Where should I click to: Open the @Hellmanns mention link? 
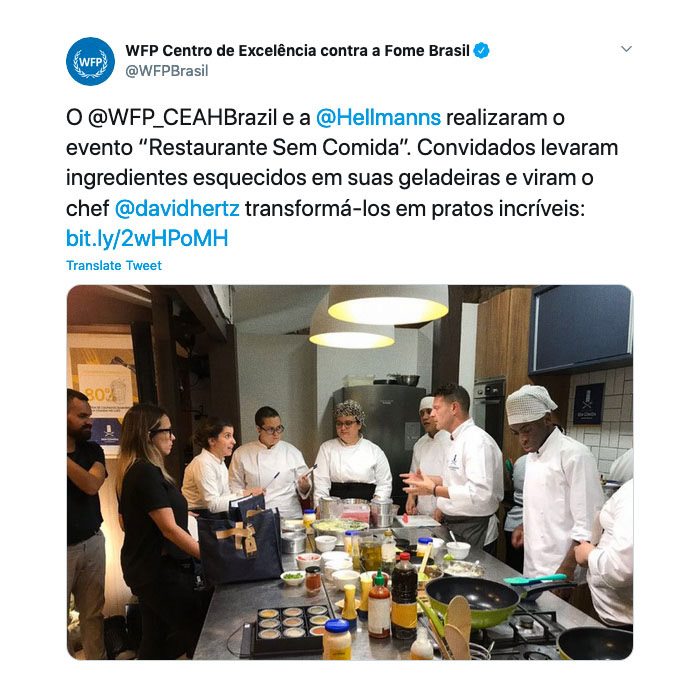point(378,118)
